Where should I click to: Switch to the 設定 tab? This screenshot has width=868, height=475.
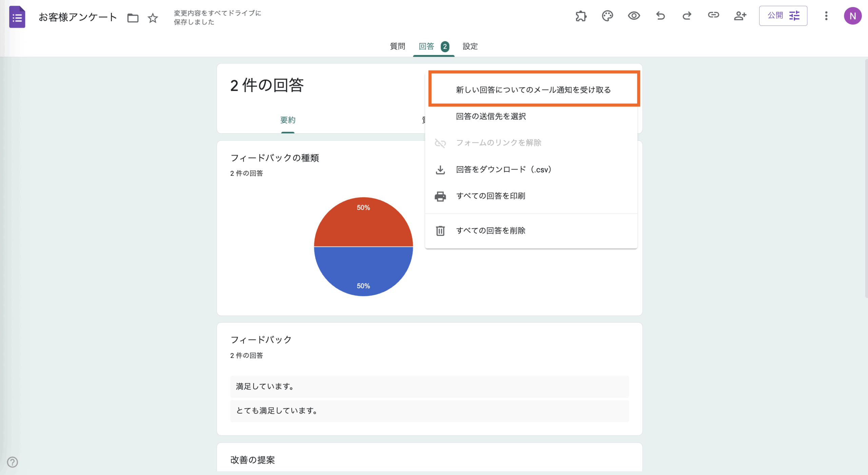click(x=470, y=46)
